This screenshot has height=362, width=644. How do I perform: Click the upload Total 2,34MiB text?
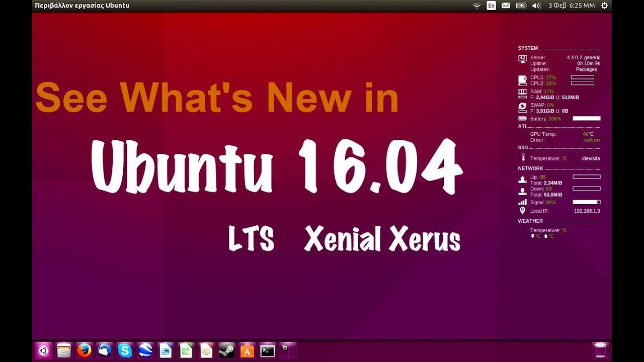point(546,183)
